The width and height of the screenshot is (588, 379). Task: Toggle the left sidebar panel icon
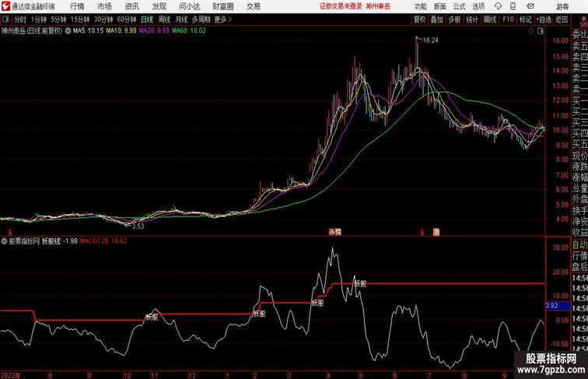[5, 19]
